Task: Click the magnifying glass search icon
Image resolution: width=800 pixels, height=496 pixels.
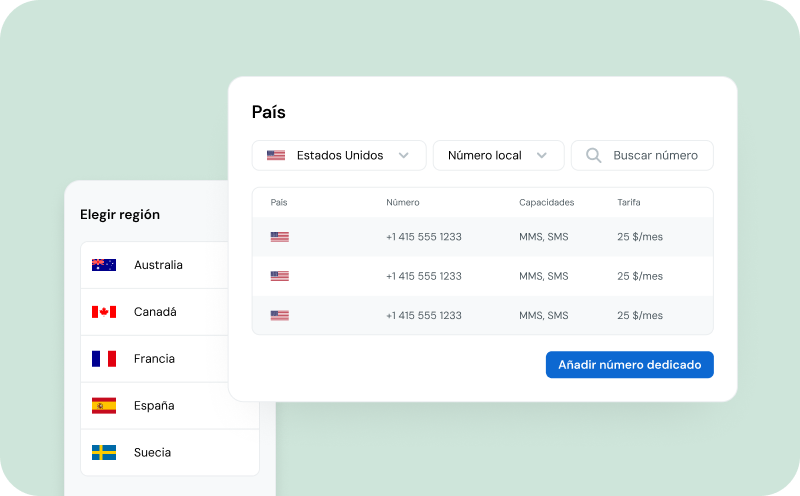Action: tap(593, 155)
